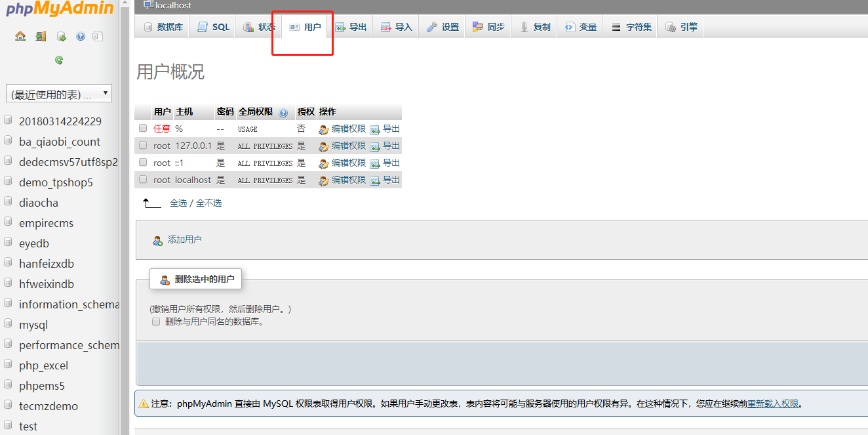The image size is (868, 435).
Task: Click the 用户 column header
Action: click(x=162, y=112)
